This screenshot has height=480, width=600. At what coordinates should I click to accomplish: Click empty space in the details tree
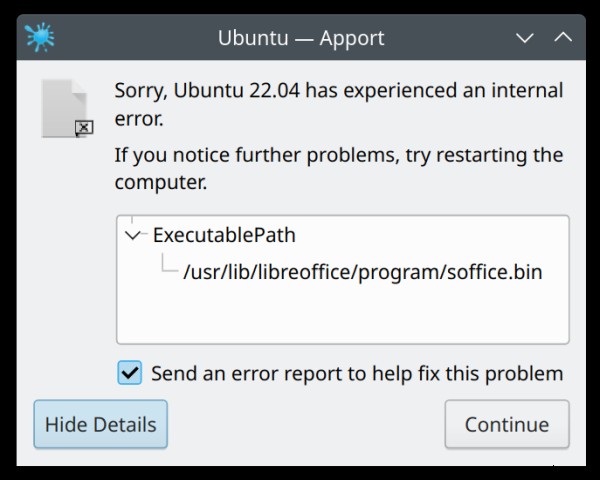(x=342, y=314)
